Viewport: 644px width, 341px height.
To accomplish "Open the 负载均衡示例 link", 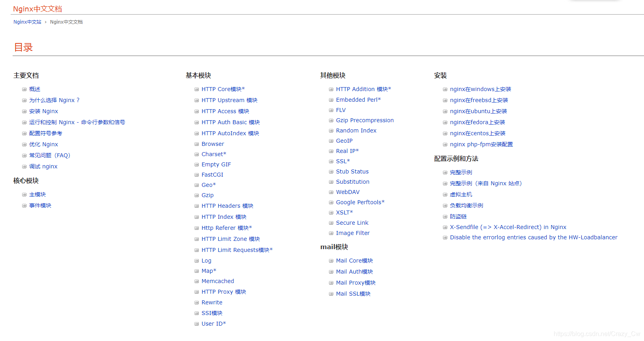I will 466,205.
